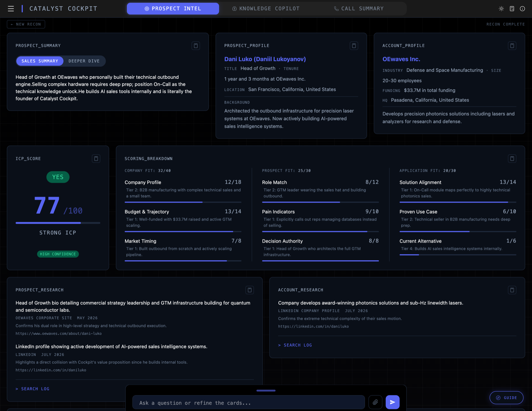The width and height of the screenshot is (532, 411).
Task: Click the RECON COMPLETE status text
Action: [x=506, y=24]
